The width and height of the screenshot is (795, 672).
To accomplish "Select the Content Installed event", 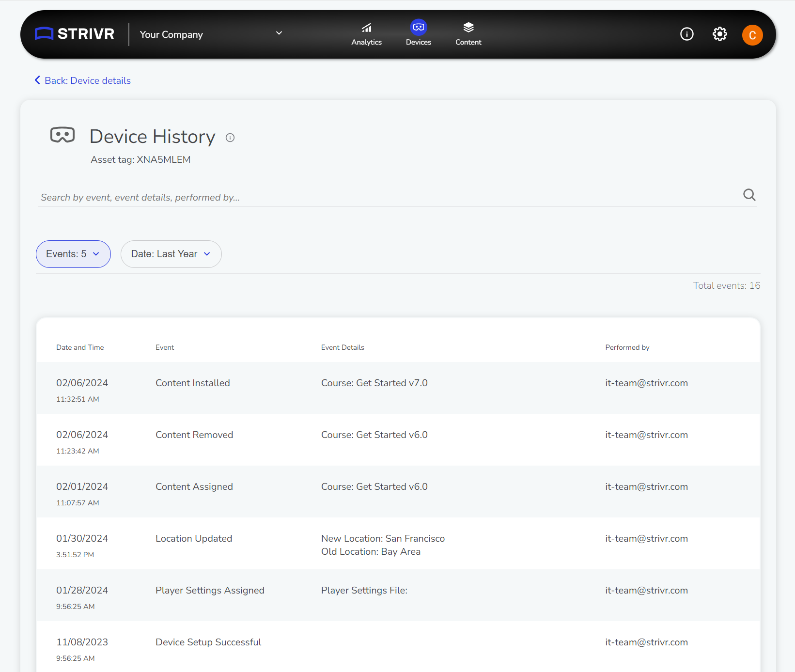I will click(x=193, y=383).
